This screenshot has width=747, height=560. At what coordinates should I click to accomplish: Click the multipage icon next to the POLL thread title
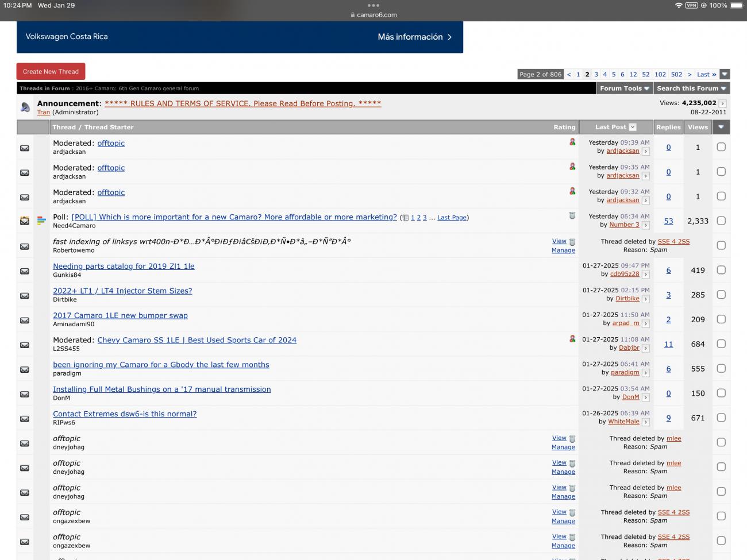[x=406, y=217]
